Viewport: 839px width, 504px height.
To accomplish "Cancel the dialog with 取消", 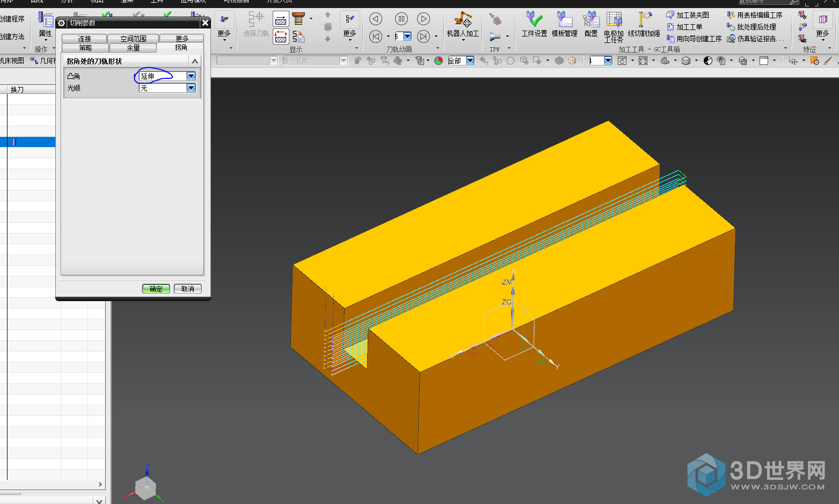I will click(187, 289).
